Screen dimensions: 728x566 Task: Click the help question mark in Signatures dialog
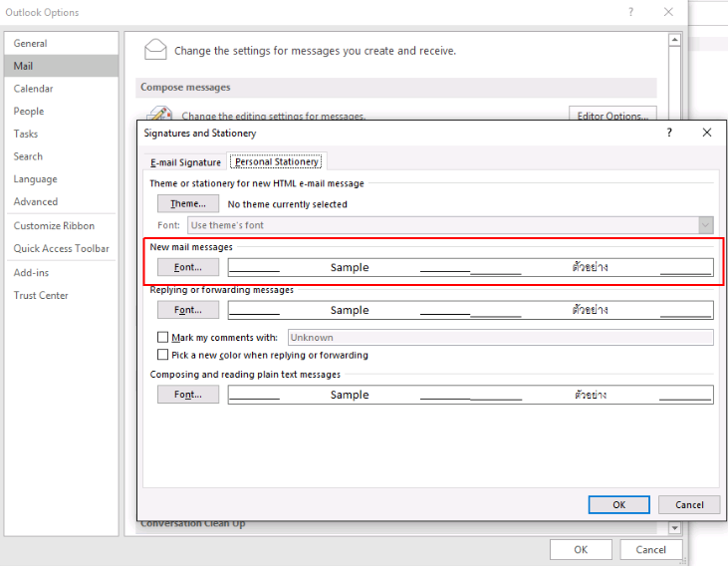(669, 133)
